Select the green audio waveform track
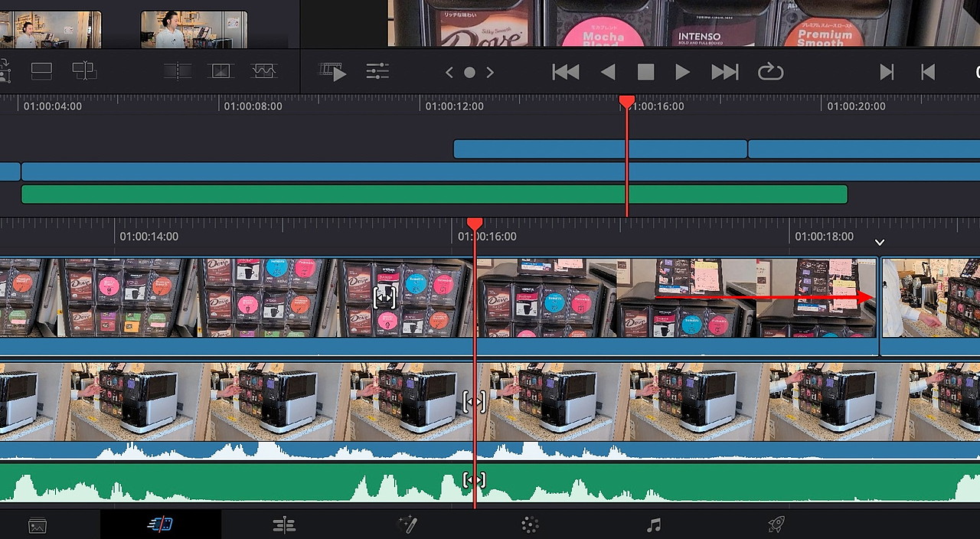980x539 pixels. click(x=490, y=483)
